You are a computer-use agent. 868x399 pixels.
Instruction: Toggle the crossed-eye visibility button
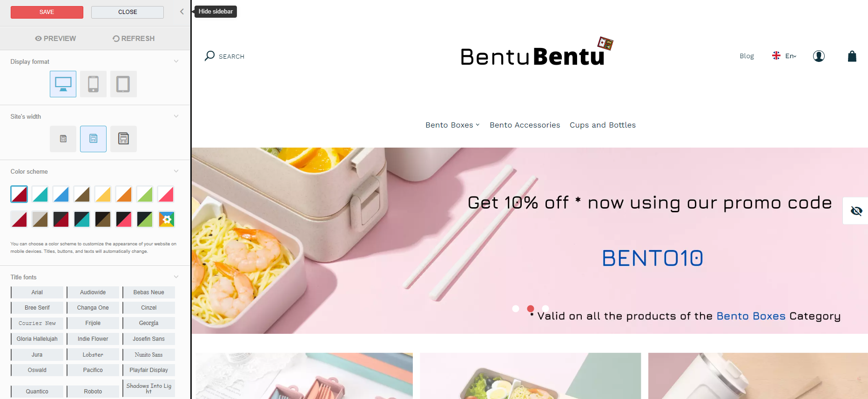(x=856, y=211)
